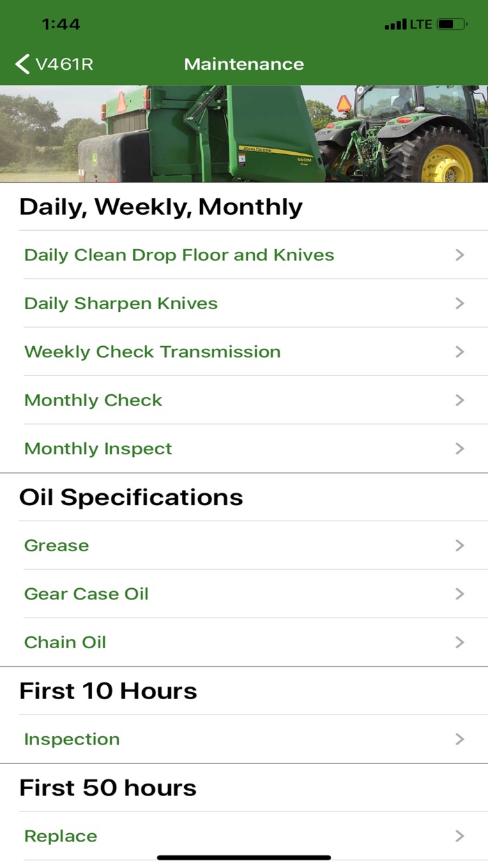Image resolution: width=488 pixels, height=868 pixels.
Task: Tap chevron on Monthly Check row
Action: point(459,401)
